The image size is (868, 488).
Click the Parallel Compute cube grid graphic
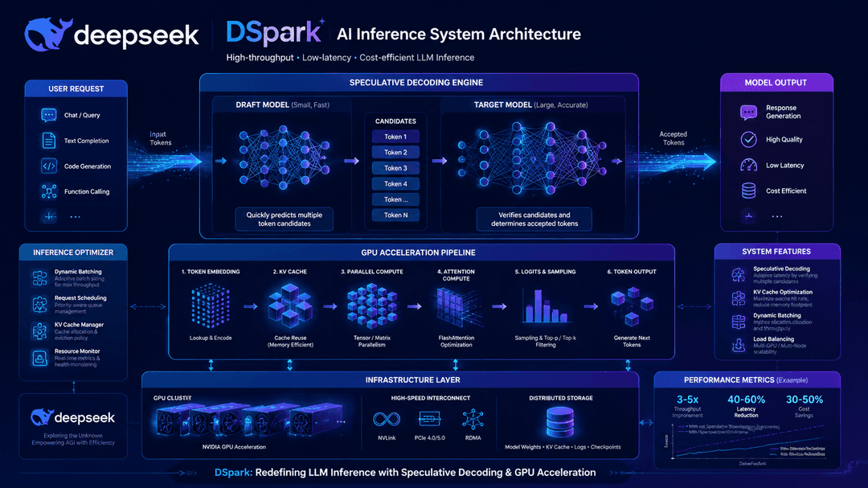click(372, 306)
